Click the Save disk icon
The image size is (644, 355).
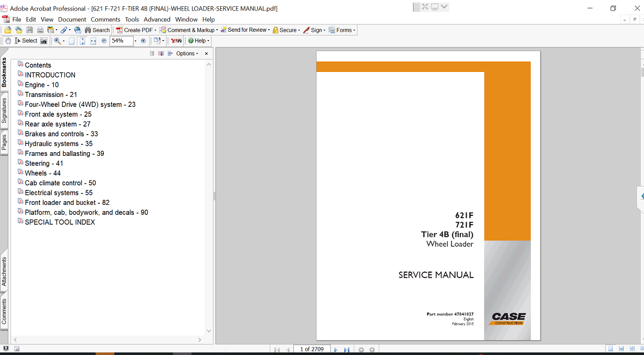click(29, 30)
